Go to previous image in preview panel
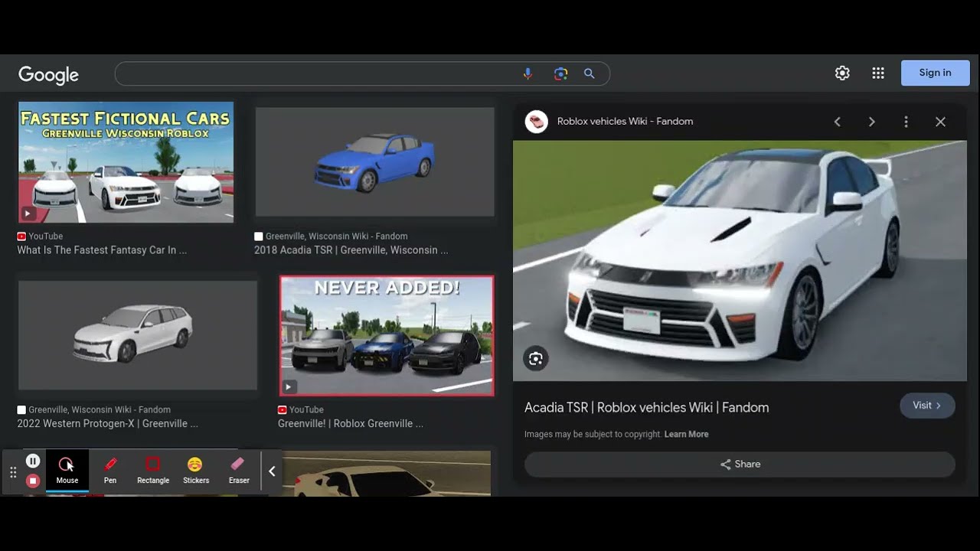This screenshot has height=551, width=980. [x=838, y=122]
